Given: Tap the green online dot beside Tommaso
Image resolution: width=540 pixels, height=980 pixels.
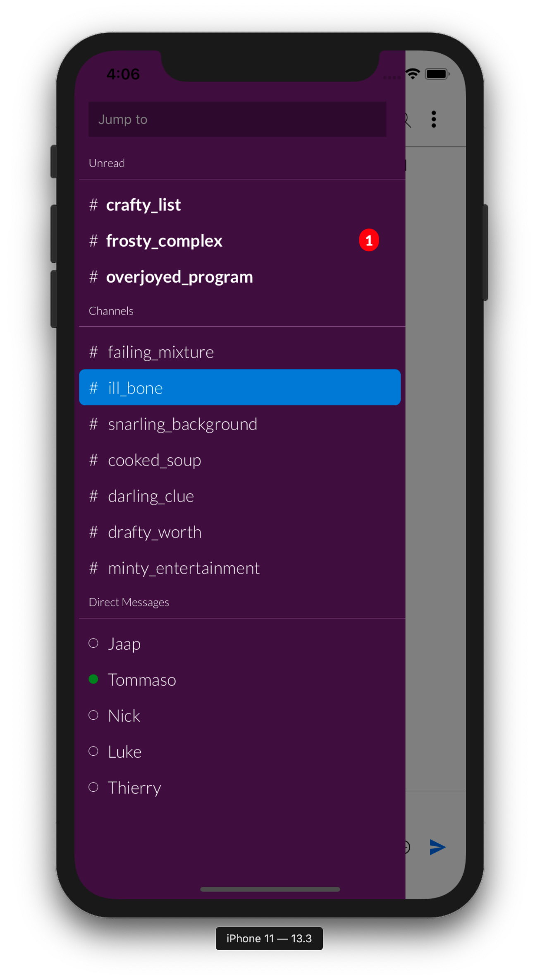Looking at the screenshot, I should [93, 679].
